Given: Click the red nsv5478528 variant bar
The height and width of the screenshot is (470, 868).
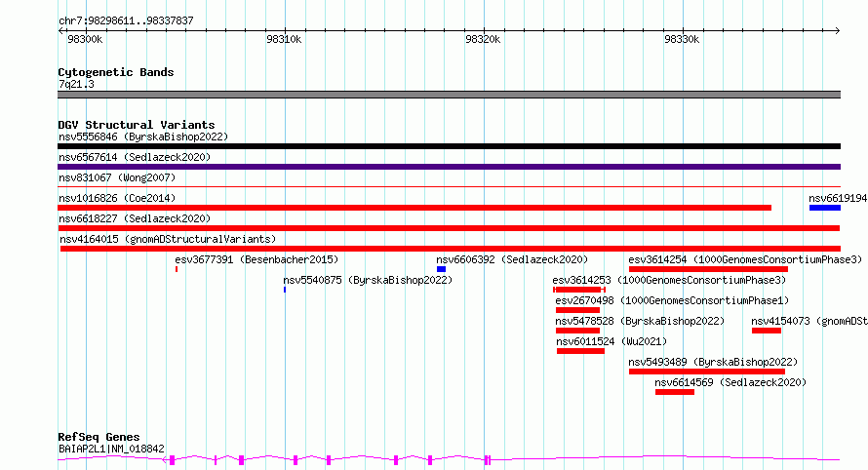Looking at the screenshot, I should pos(578,331).
